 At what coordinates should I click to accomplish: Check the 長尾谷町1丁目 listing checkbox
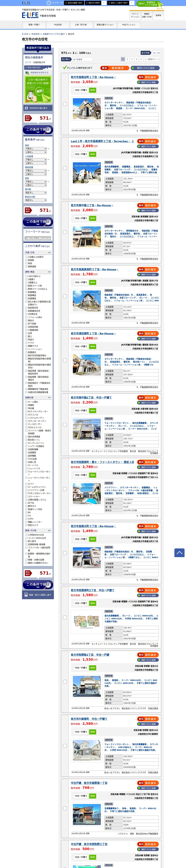(65, 104)
